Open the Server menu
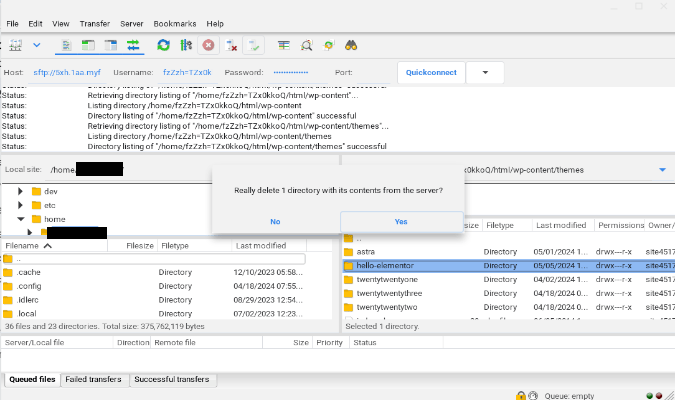The image size is (675, 400). tap(132, 24)
